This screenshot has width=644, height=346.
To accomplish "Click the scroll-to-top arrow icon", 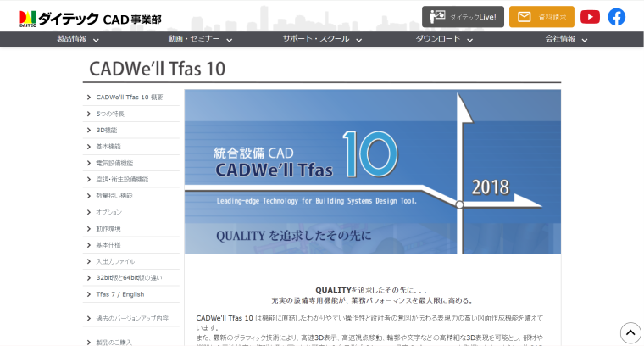I will click(630, 332).
